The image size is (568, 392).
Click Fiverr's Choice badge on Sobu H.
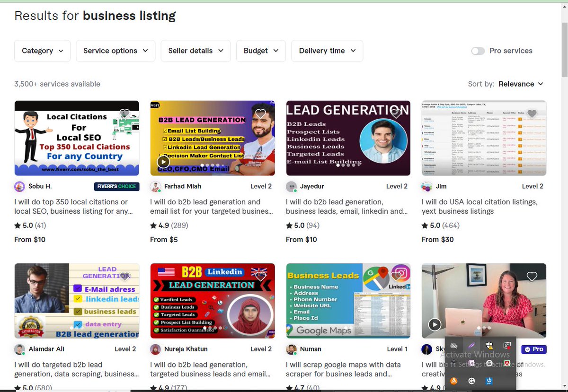(x=116, y=186)
